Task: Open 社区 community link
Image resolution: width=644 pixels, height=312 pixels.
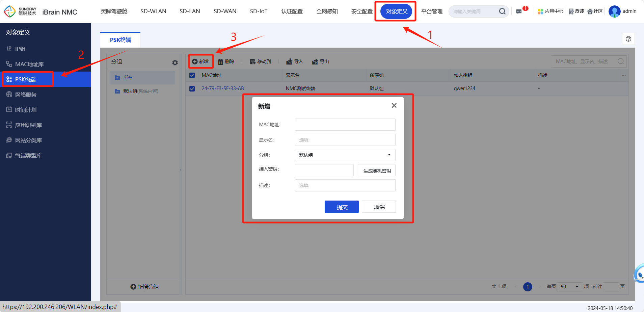Action: (595, 11)
